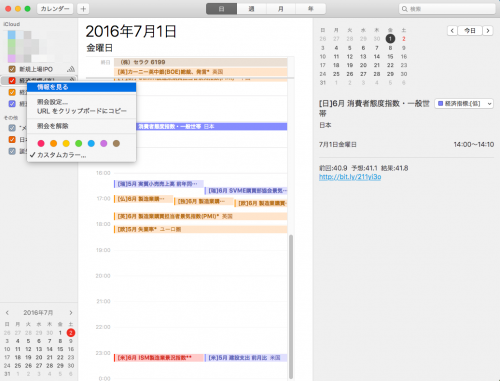Viewport: 500px width, 381px height.
Task: Select event [欧]6月 製造業購買
Action: 261,203
